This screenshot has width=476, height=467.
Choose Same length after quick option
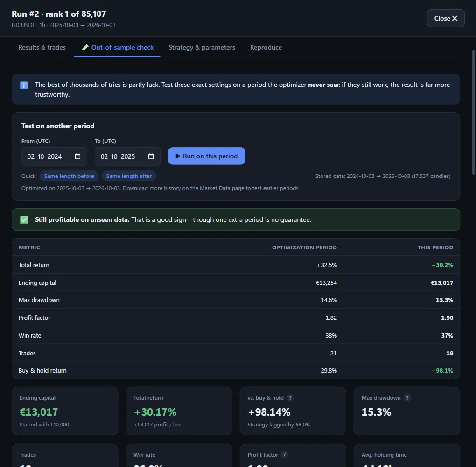(129, 176)
